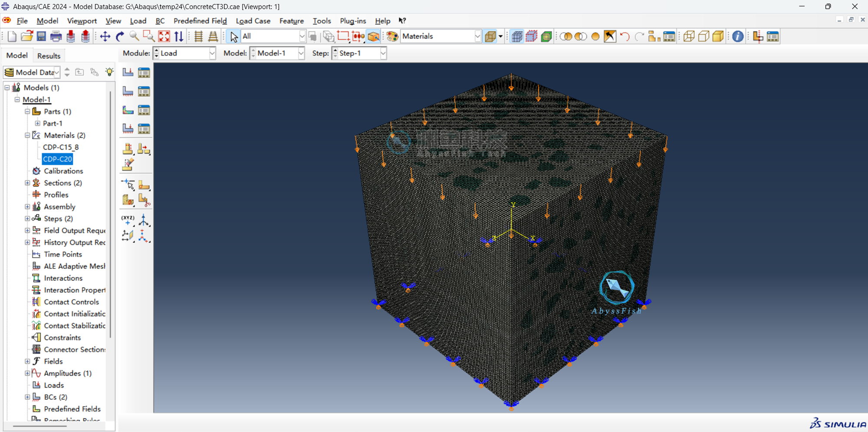Open the Create Boundary Condition tool
The height and width of the screenshot is (432, 868).
point(128,91)
